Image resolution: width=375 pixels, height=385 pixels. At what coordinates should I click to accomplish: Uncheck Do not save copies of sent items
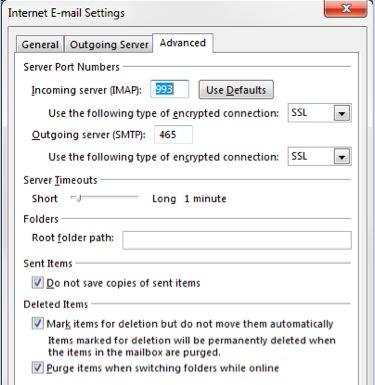coord(38,283)
